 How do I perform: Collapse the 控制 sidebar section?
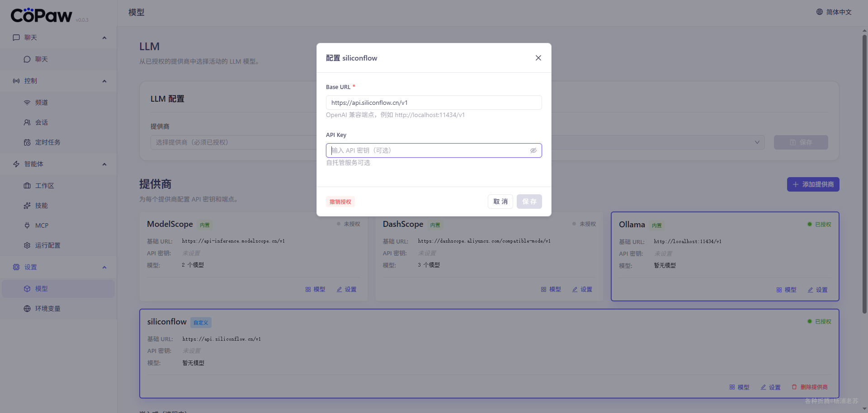(104, 81)
